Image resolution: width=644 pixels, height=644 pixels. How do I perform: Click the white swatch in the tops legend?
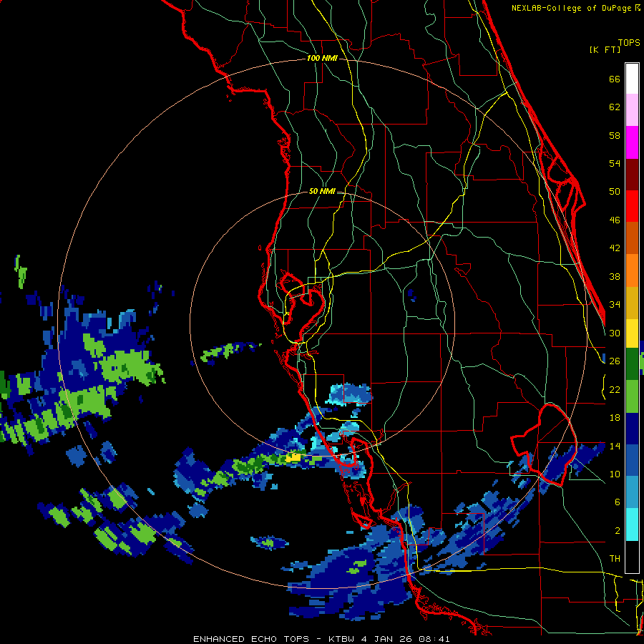632,79
